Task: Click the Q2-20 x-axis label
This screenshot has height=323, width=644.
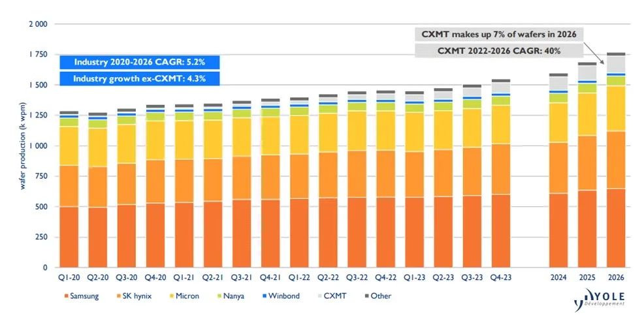Action: (98, 277)
